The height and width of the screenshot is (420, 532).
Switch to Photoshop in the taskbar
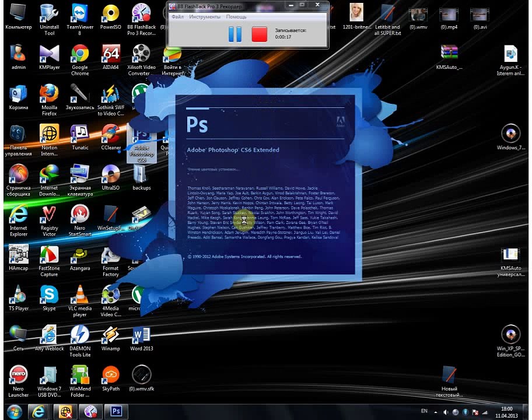tap(116, 411)
